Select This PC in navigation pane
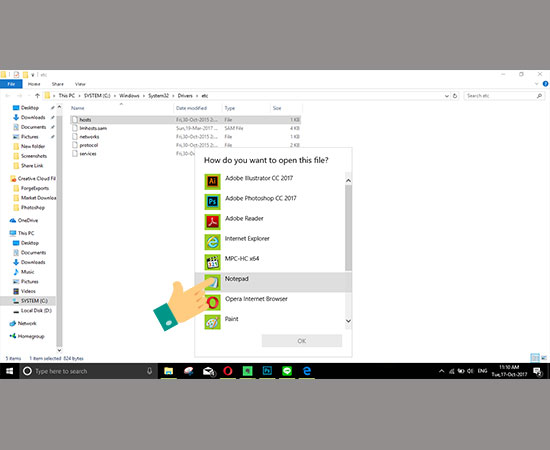 pos(26,233)
